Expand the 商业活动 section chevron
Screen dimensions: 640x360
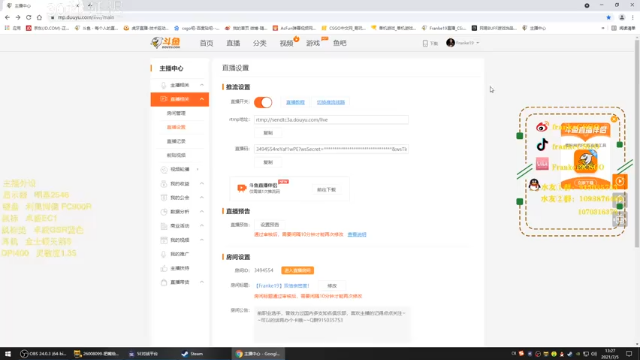(x=202, y=226)
